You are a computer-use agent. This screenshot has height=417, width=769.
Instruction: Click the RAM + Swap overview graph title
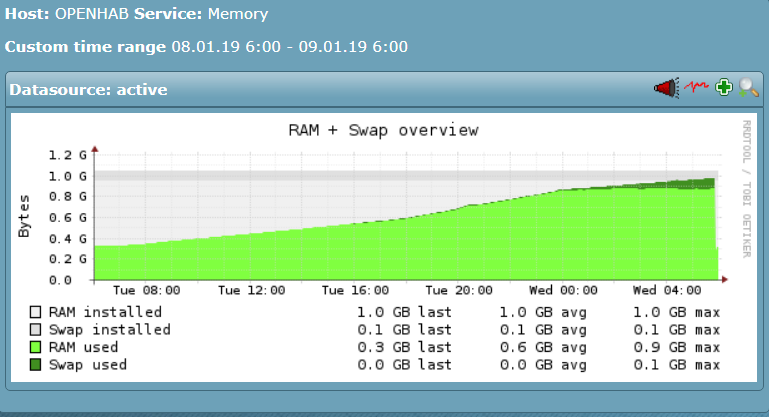pyautogui.click(x=383, y=130)
